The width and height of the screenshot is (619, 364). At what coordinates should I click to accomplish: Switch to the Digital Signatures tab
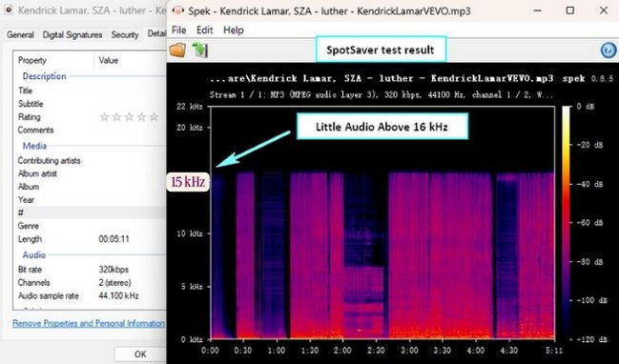click(72, 34)
